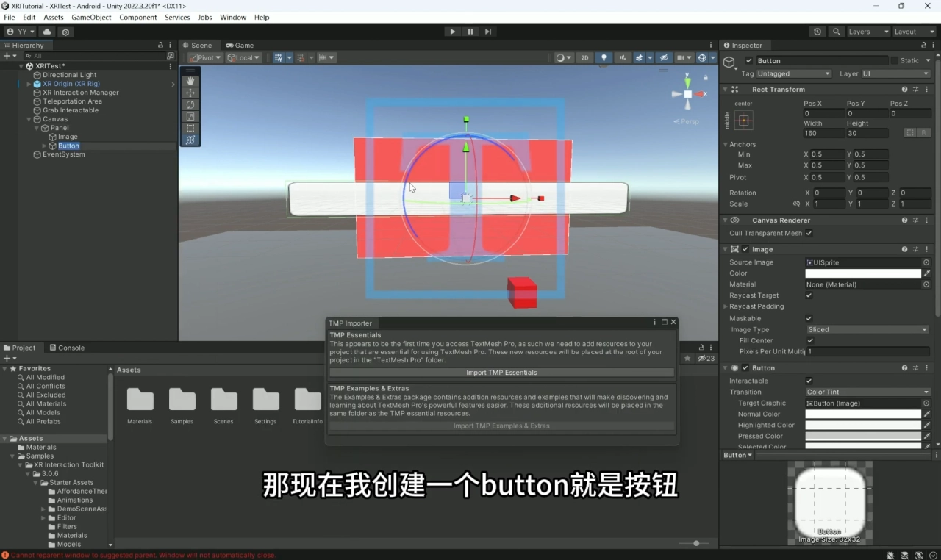Enable the Static checkbox

point(895,61)
